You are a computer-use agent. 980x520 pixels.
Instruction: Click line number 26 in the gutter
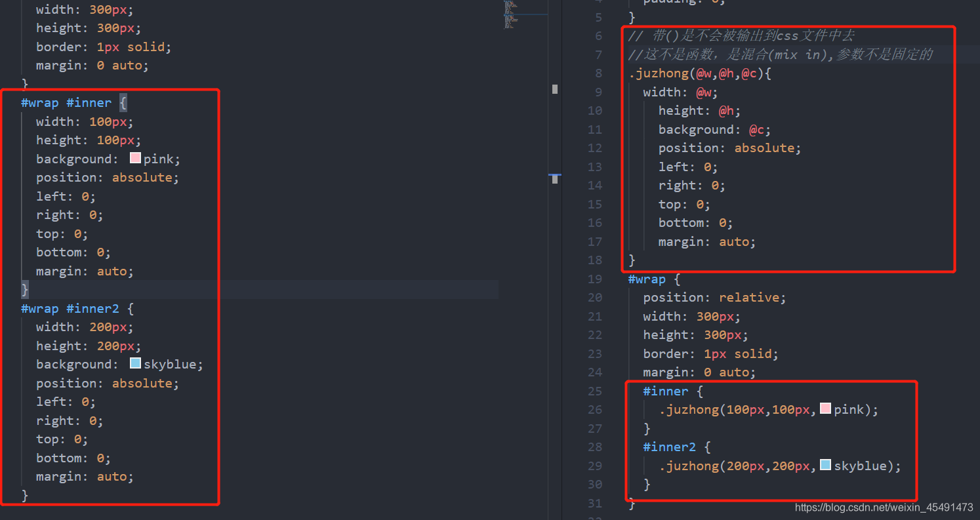[x=595, y=410]
